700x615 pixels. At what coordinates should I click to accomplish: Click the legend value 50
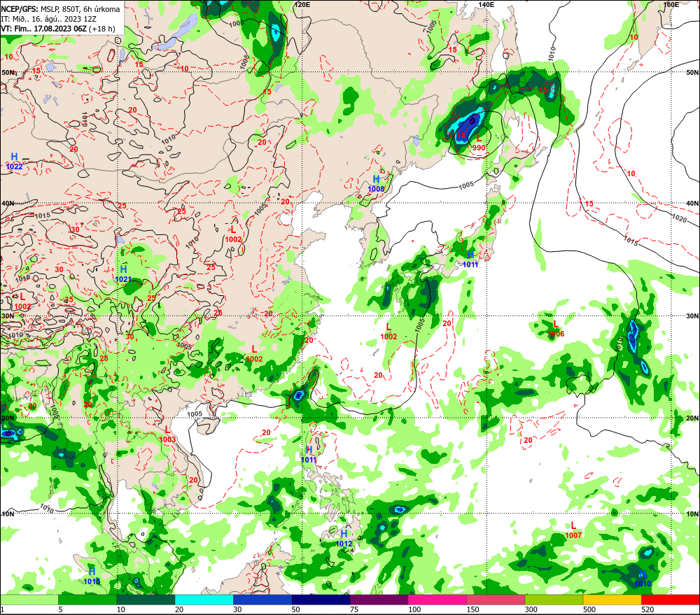pyautogui.click(x=295, y=609)
